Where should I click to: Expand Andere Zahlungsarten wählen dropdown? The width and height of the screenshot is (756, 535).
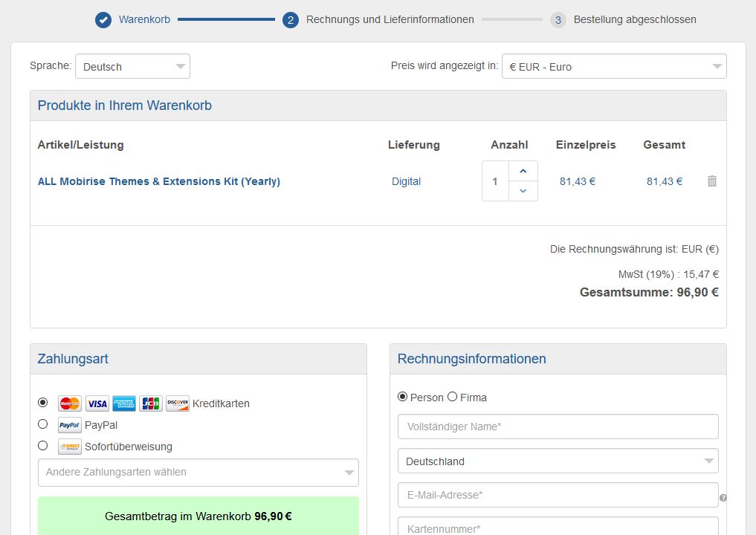(x=198, y=473)
